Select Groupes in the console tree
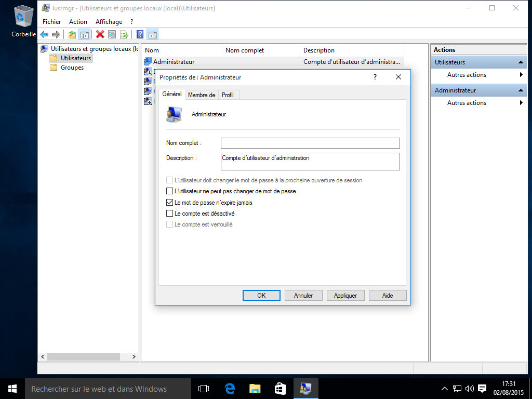The image size is (532, 399). click(x=72, y=68)
